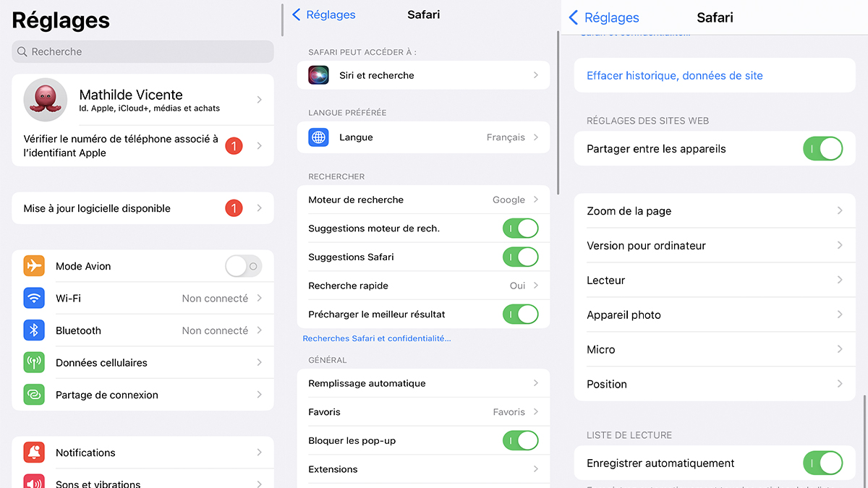Open Partage de connexion link icon

pyautogui.click(x=34, y=395)
